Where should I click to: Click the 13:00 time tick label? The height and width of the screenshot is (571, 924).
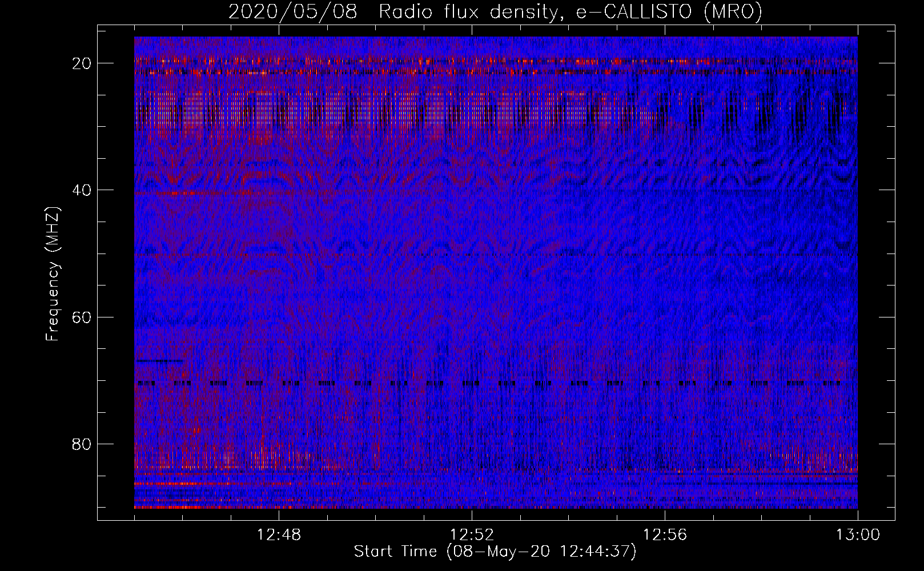coord(858,535)
